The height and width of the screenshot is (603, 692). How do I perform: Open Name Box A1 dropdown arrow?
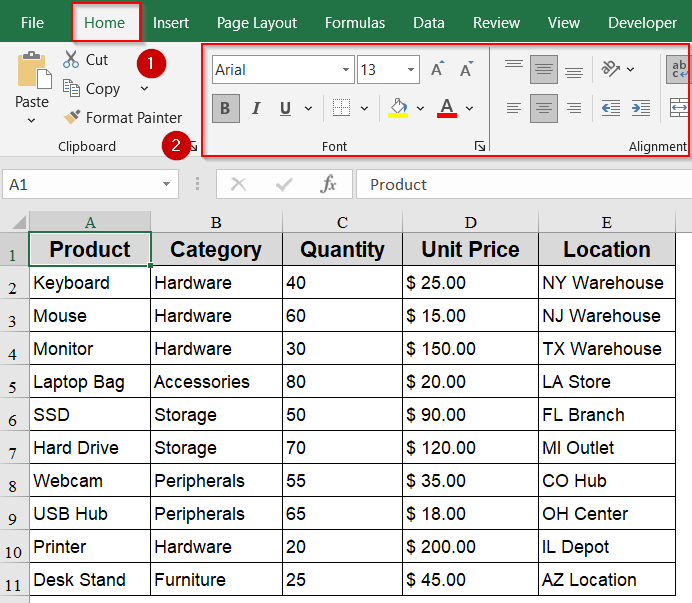point(166,184)
